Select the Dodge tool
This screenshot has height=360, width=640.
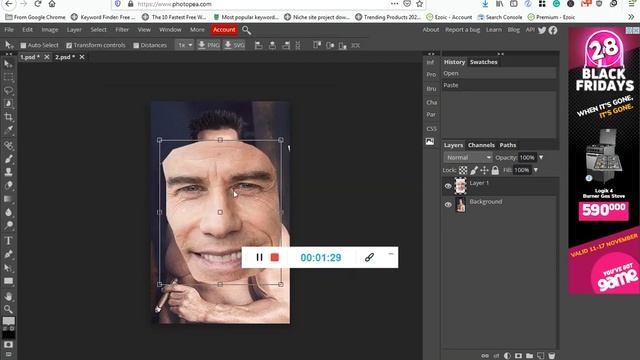tap(8, 225)
